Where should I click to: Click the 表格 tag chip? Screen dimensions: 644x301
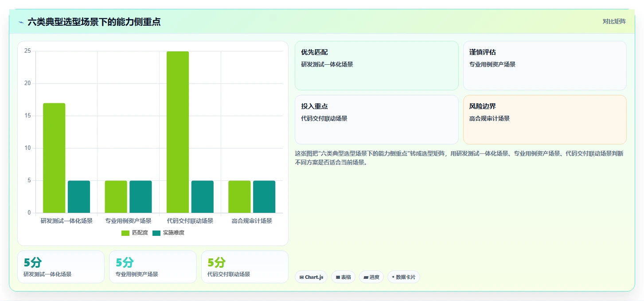coord(343,277)
